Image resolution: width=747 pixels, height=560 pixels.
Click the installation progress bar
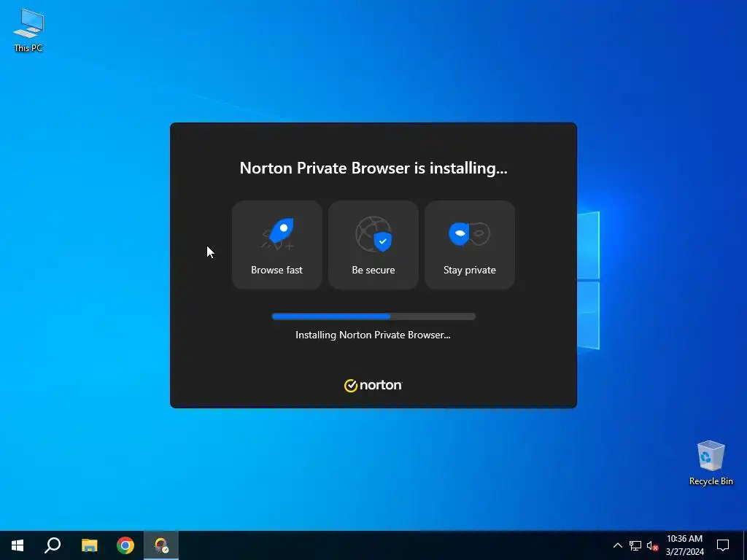(373, 316)
